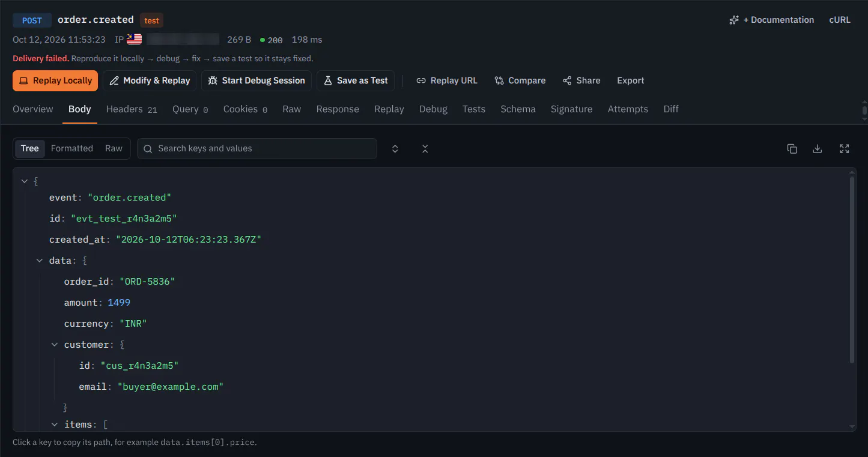Click the 200 status indicator
Viewport: 868px width, 457px height.
click(272, 40)
